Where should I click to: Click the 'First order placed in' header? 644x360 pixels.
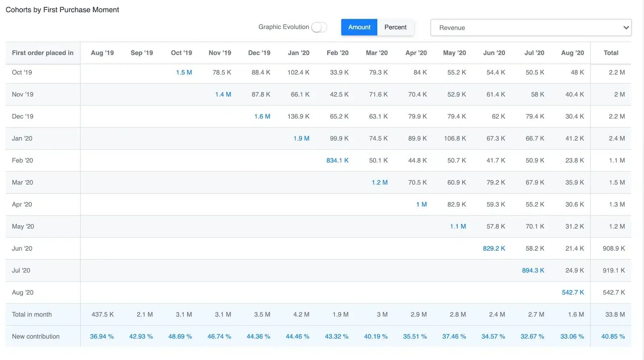[x=43, y=53]
